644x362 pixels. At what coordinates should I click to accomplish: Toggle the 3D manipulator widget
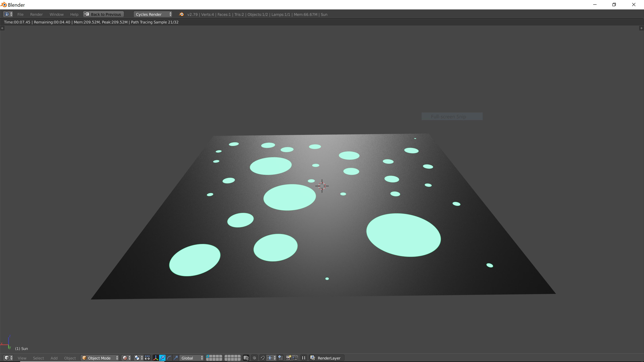(x=156, y=358)
